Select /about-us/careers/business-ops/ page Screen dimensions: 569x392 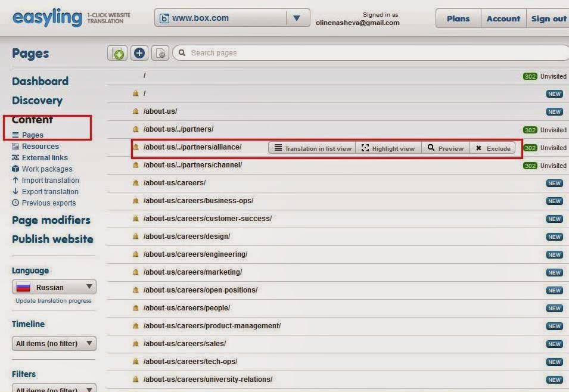(198, 200)
